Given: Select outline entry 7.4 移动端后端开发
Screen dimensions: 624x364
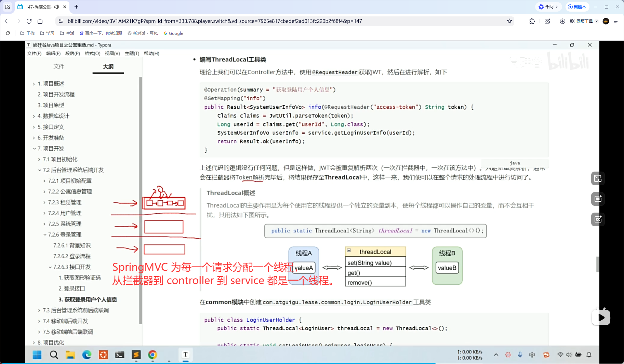Looking at the screenshot, I should pyautogui.click(x=65, y=321).
